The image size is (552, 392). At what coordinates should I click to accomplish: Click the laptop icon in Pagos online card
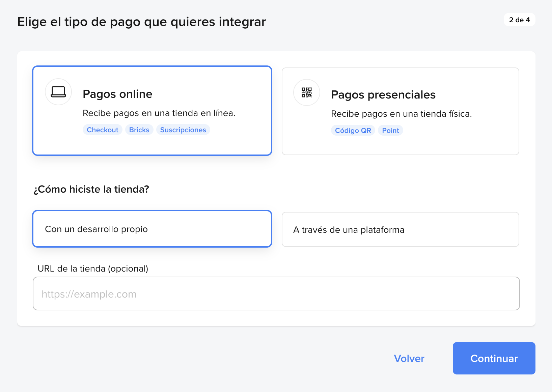coord(58,92)
